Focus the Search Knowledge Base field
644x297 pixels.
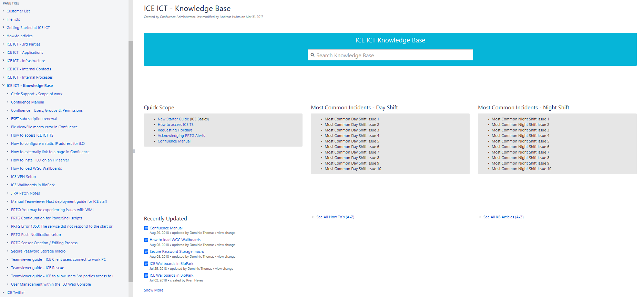[390, 55]
